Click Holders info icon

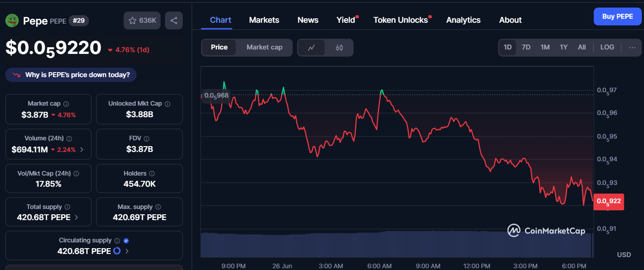[x=152, y=173]
